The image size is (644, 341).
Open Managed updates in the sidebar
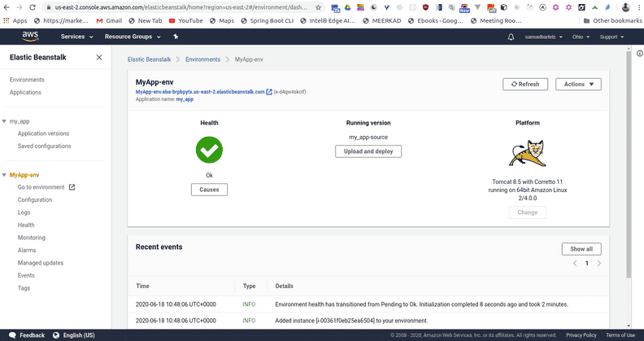[41, 263]
